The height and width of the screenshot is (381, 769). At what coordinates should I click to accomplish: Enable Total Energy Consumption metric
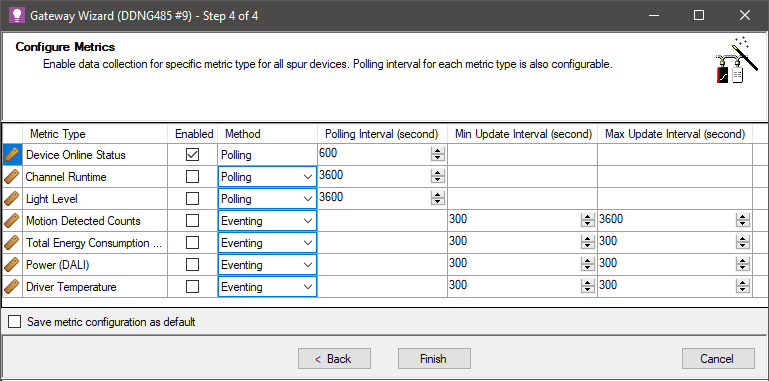pyautogui.click(x=193, y=243)
